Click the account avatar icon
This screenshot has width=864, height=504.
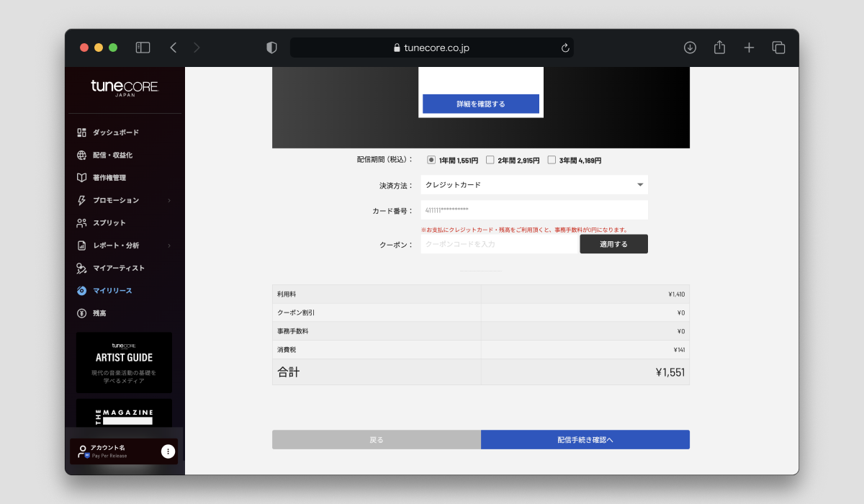[x=83, y=451]
